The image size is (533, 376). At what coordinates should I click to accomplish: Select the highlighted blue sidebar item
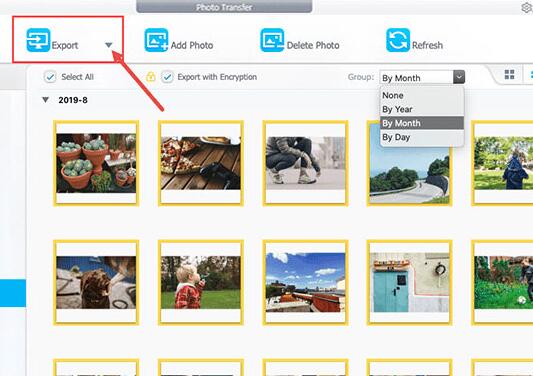coord(13,293)
